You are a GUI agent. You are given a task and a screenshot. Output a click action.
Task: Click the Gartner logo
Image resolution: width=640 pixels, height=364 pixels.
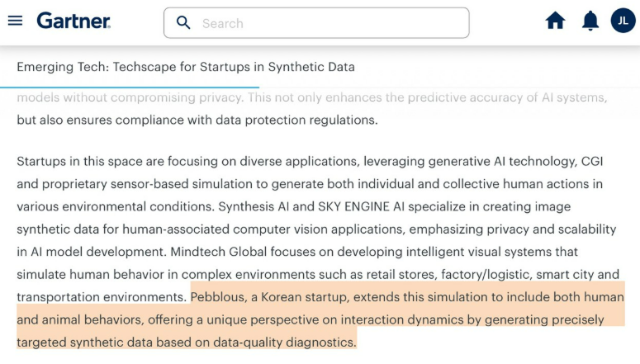pos(73,21)
